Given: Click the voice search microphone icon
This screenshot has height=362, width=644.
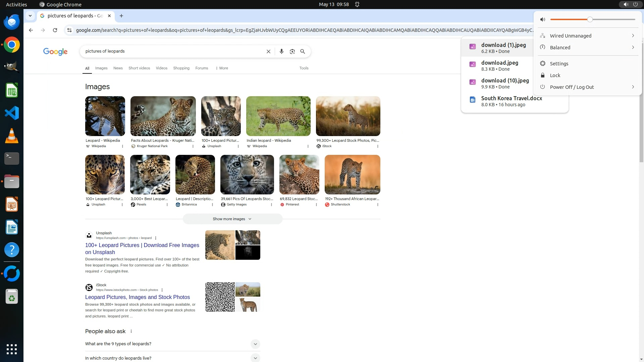Looking at the screenshot, I should (281, 51).
